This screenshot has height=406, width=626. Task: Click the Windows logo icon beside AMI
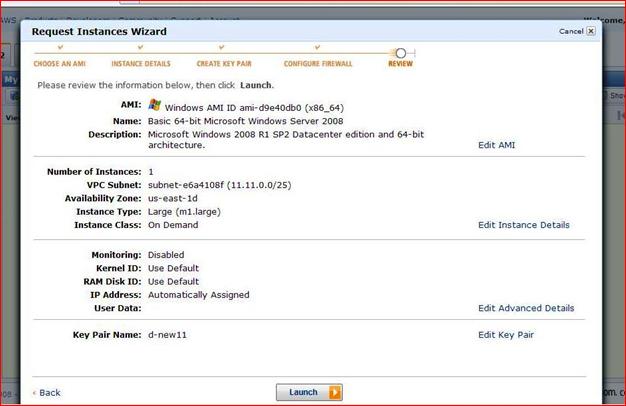point(155,105)
